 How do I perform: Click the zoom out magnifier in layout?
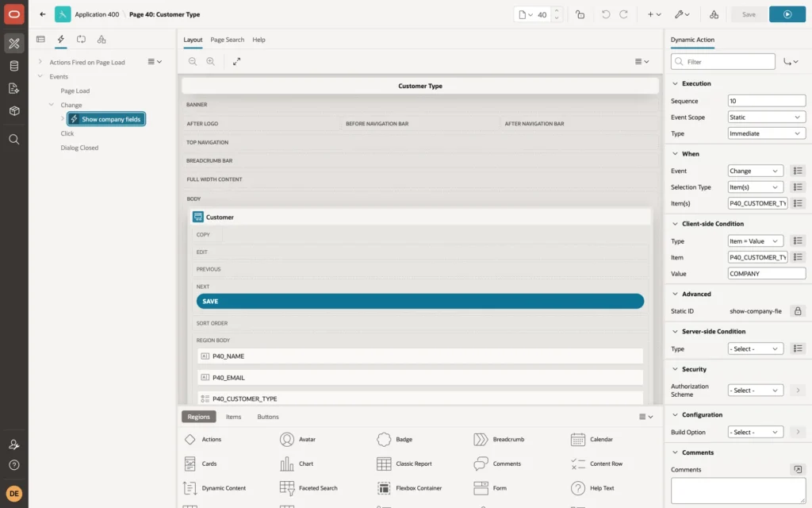click(x=193, y=61)
